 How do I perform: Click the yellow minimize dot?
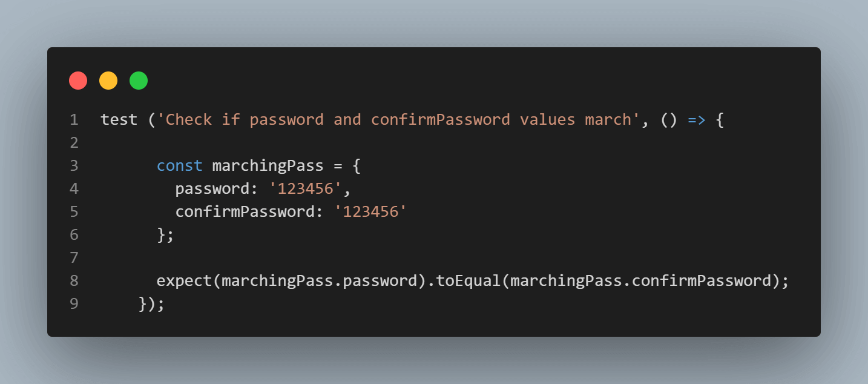pyautogui.click(x=108, y=81)
